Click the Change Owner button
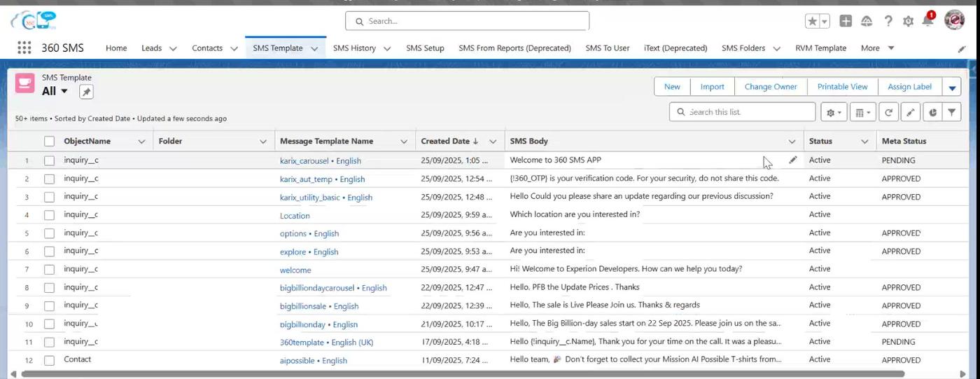 coord(771,87)
